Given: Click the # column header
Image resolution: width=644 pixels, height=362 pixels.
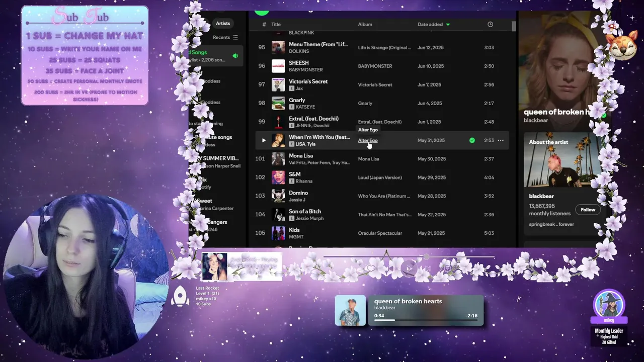Looking at the screenshot, I should (264, 24).
